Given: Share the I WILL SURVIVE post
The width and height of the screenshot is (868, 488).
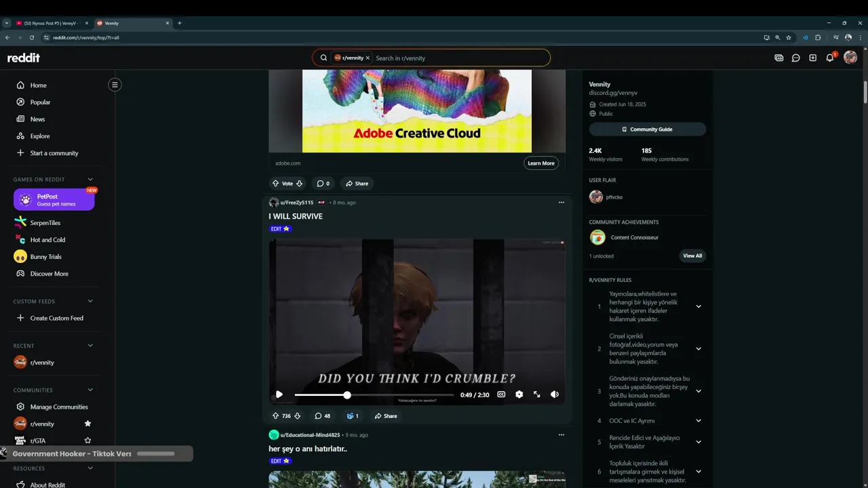Looking at the screenshot, I should tap(386, 415).
